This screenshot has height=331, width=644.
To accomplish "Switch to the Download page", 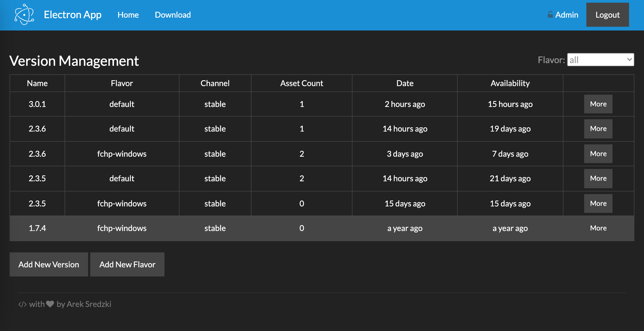I will pos(172,15).
